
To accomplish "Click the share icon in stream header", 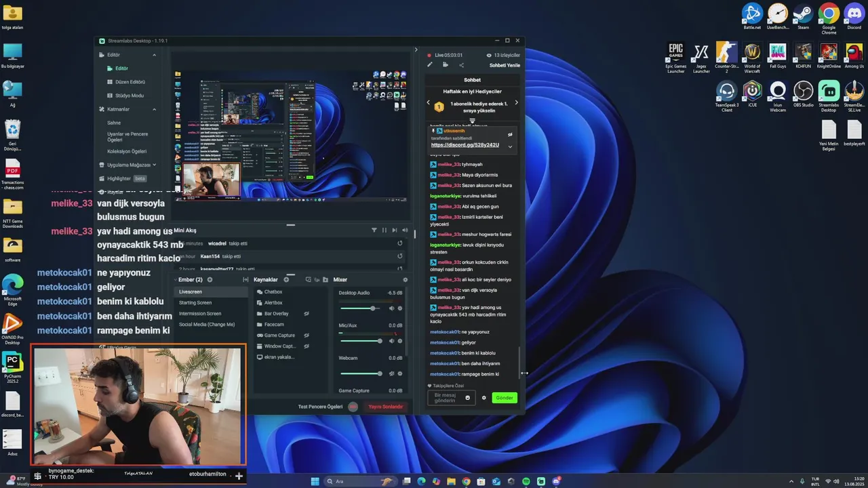I will click(462, 65).
